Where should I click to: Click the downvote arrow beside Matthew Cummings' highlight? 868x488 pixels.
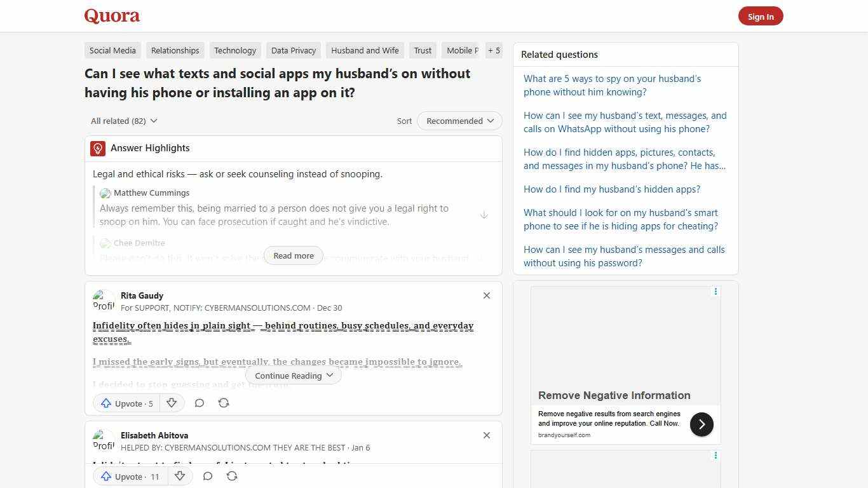pyautogui.click(x=484, y=215)
